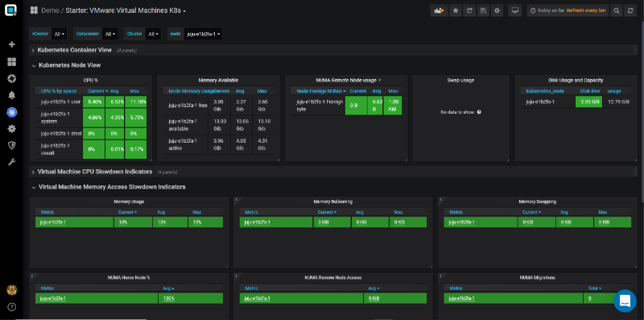
Task: Click the Demo folder breadcrumb
Action: pos(50,10)
